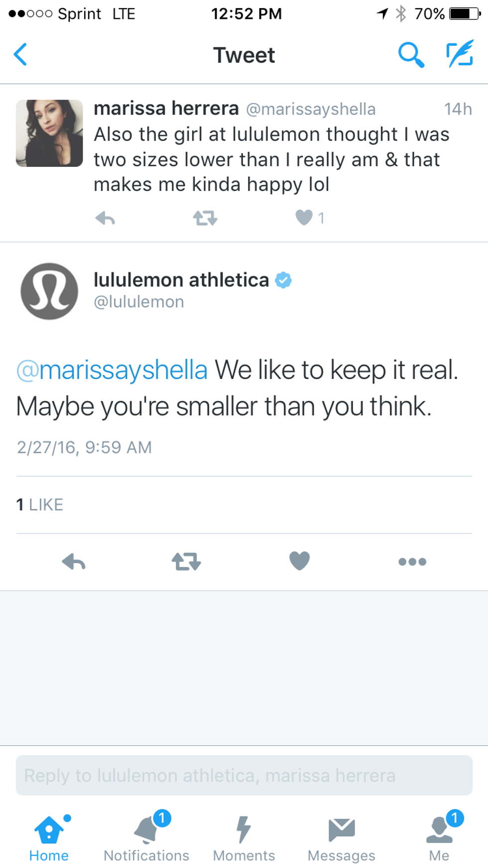Open lululemon athletica's profile avatar

pos(49,291)
